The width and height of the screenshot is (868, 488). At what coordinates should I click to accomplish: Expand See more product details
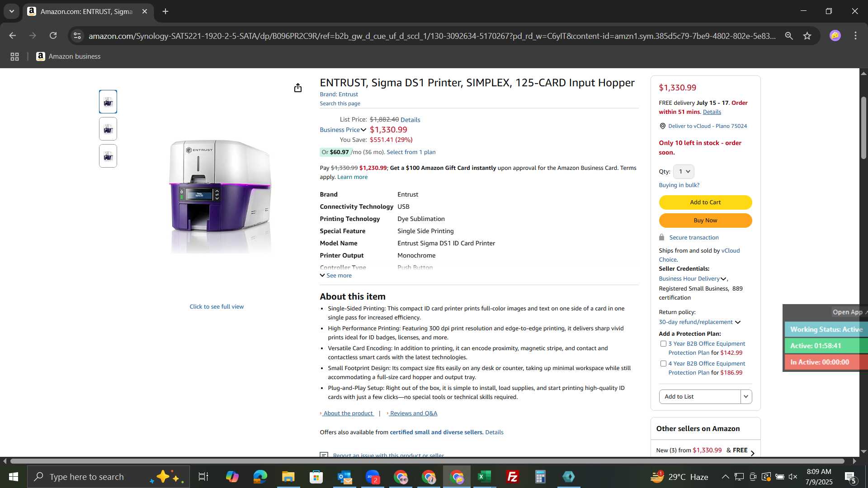tap(335, 276)
